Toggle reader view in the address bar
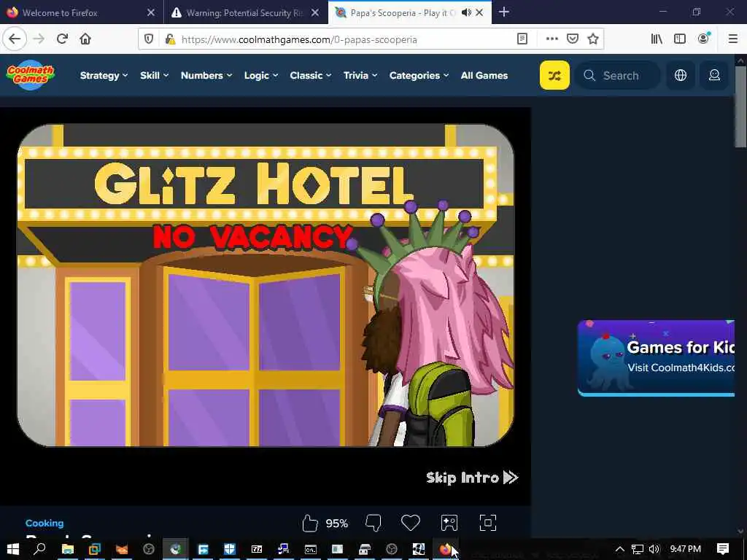 pos(522,39)
